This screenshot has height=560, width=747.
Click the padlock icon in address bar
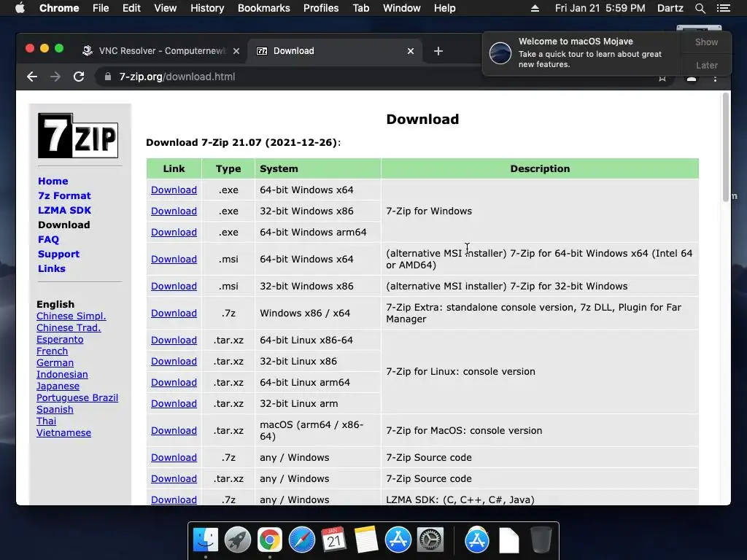pos(108,77)
